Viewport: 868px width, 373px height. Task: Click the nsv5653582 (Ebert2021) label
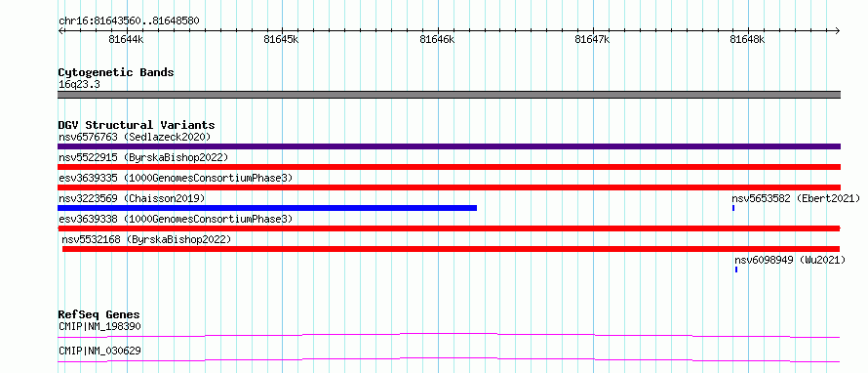coord(796,198)
